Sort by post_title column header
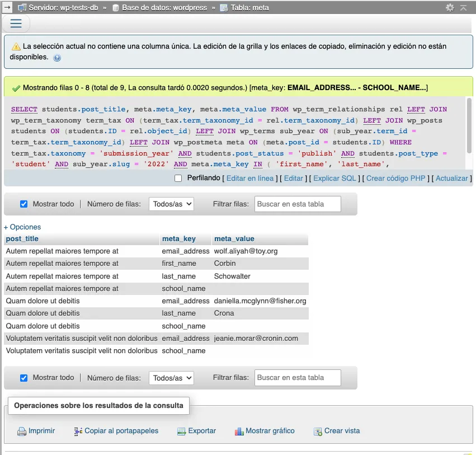Screen dimensions: 476x455 [22, 239]
